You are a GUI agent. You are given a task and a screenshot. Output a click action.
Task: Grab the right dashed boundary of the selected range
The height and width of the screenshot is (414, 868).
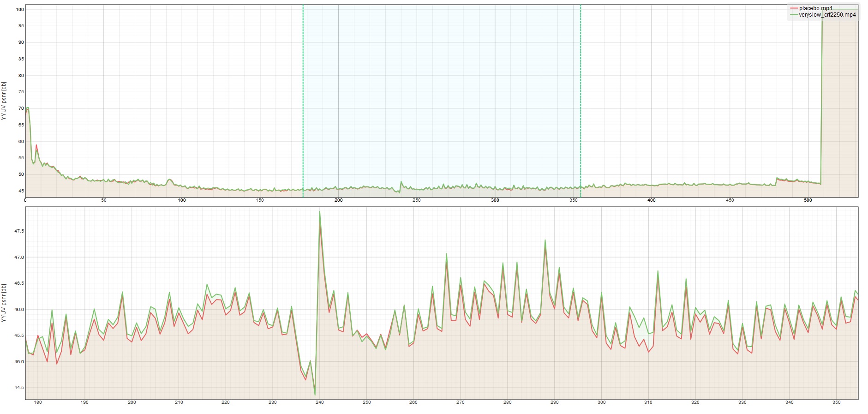pos(581,101)
